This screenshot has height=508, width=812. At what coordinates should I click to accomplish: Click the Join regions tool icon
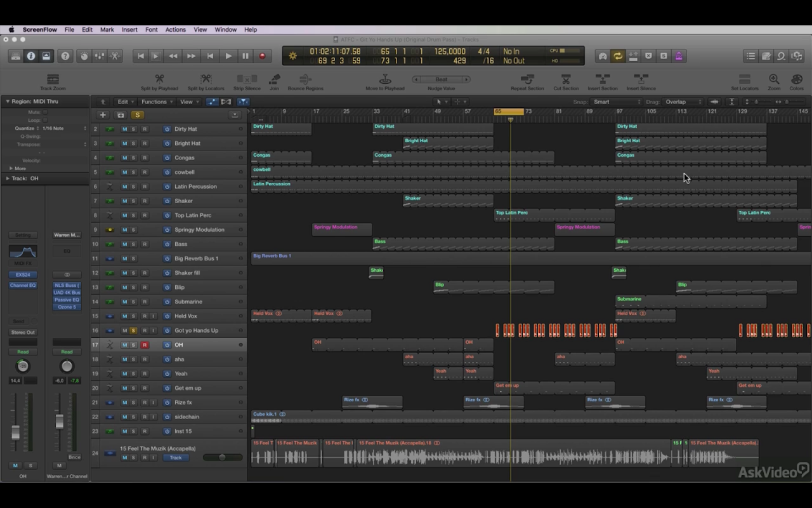click(274, 79)
